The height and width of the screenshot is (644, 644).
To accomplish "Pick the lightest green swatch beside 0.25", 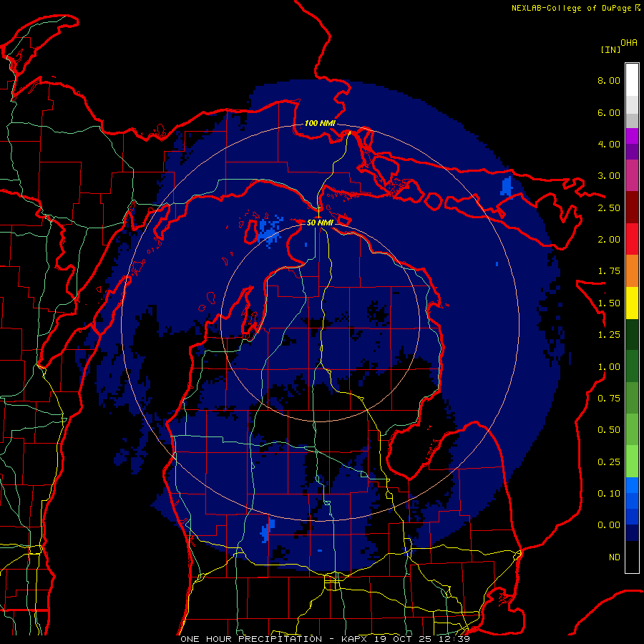I will (x=632, y=462).
